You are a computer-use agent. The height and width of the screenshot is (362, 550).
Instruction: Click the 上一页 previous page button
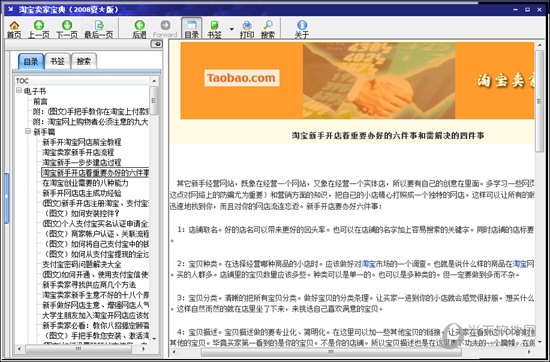point(39,29)
